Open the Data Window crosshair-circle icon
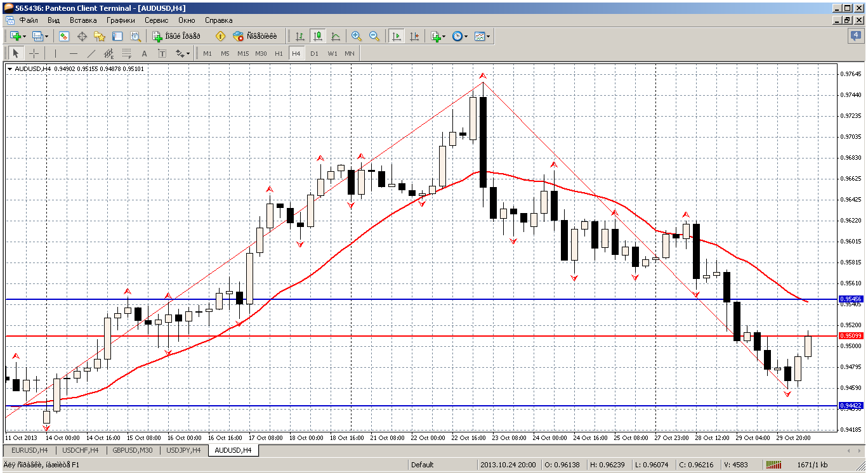The width and height of the screenshot is (868, 473). tap(82, 36)
